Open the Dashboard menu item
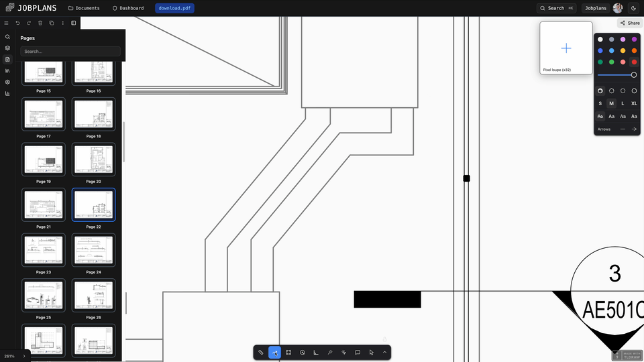644x362 pixels. [128, 8]
